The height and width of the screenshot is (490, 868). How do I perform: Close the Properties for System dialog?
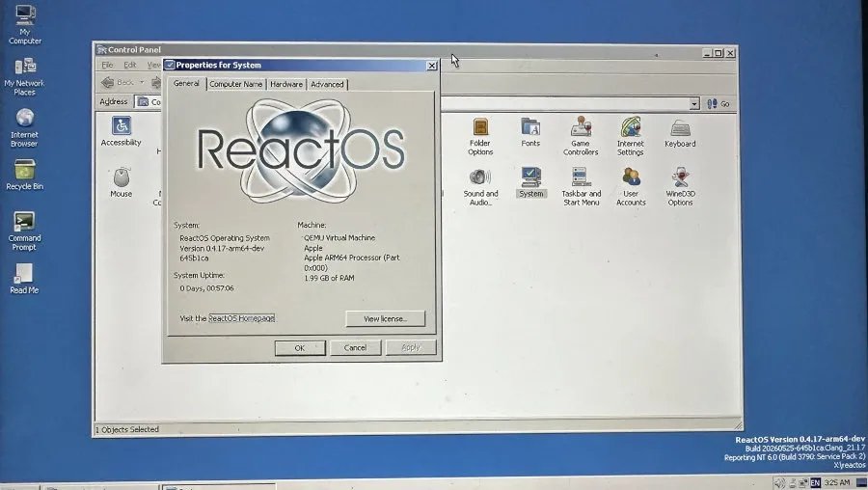point(432,66)
